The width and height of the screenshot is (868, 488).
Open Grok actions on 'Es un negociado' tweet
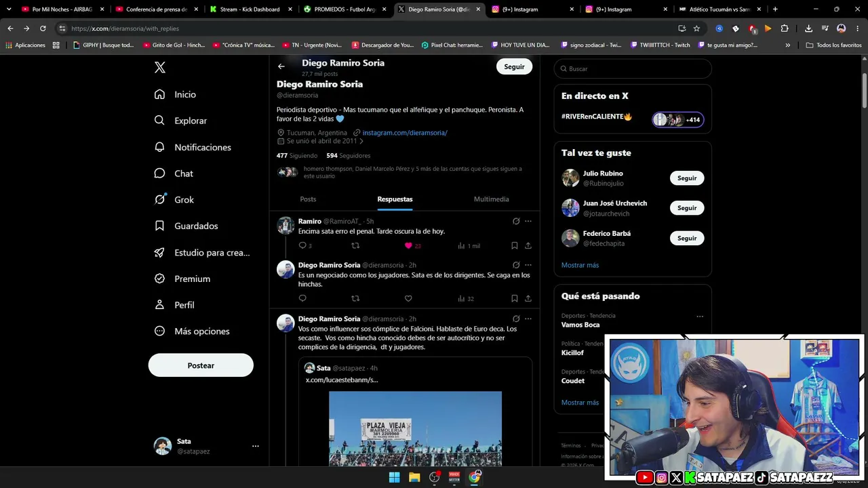pyautogui.click(x=516, y=265)
